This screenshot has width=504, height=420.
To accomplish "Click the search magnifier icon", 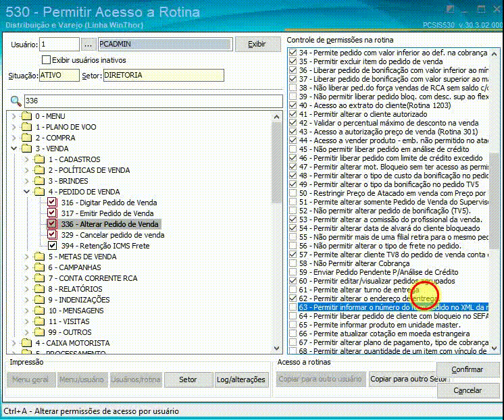I will click(16, 101).
